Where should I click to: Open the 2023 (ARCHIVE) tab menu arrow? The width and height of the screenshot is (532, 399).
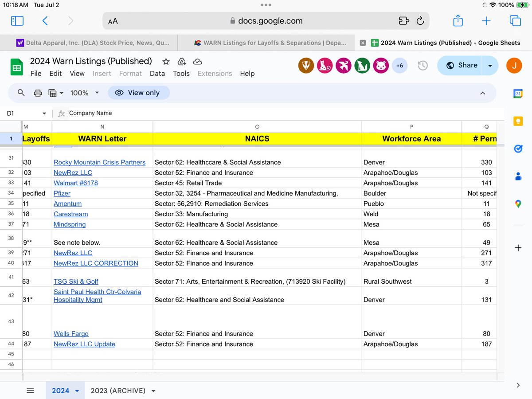tap(153, 391)
